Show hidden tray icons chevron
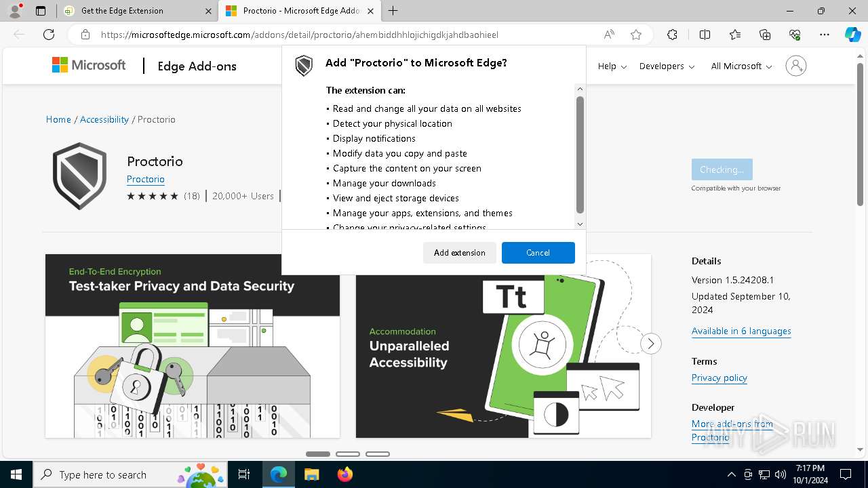 pos(731,474)
